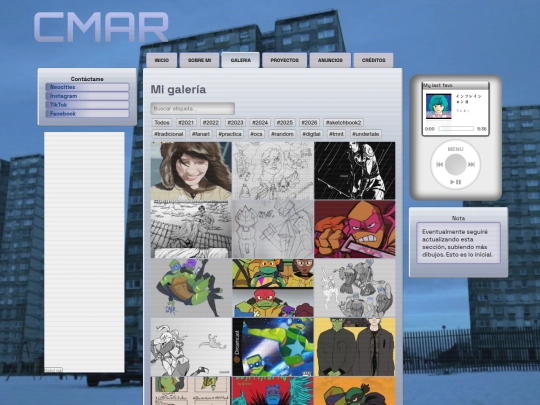Click the CMAR logo
This screenshot has width=540, height=405.
tap(101, 27)
